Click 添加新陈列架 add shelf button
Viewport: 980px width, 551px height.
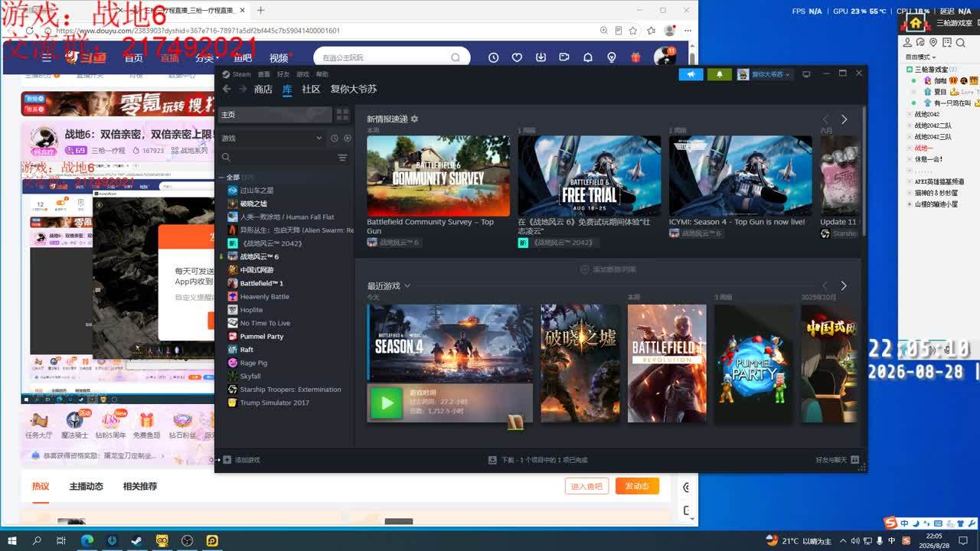(x=608, y=269)
